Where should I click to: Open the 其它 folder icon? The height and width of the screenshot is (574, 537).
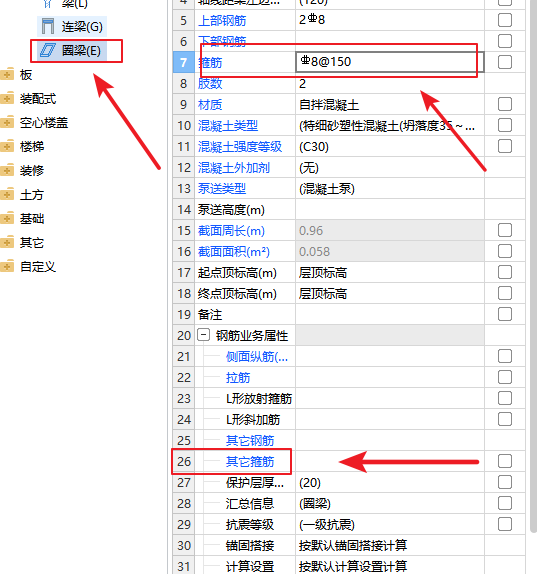tap(7, 242)
